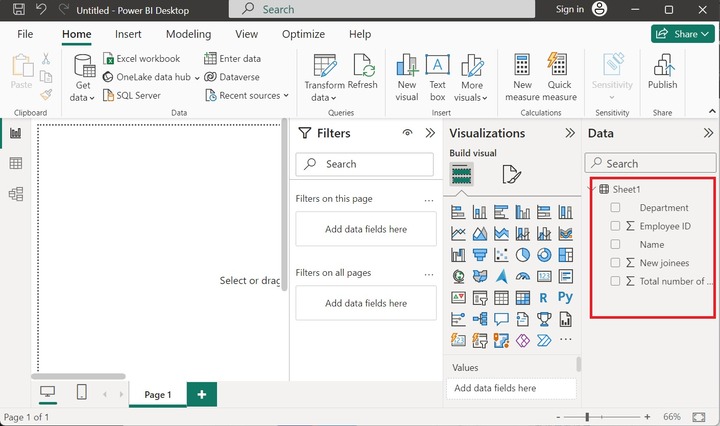Open the Get data dropdown
Viewport: 720px width, 426px height.
[x=83, y=78]
